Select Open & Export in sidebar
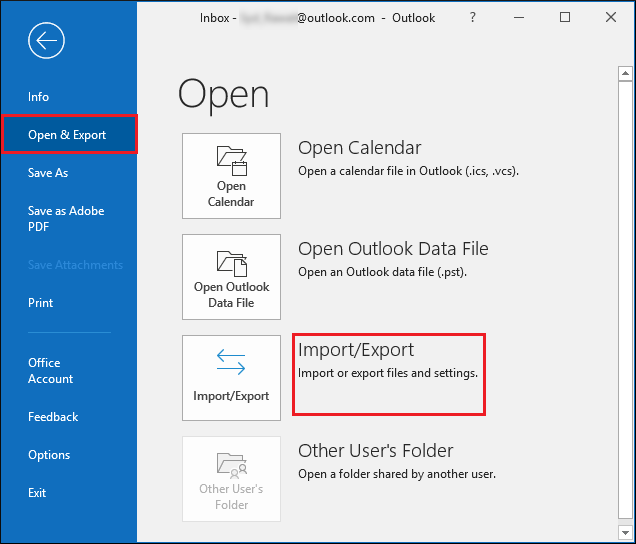636x544 pixels. coord(69,135)
